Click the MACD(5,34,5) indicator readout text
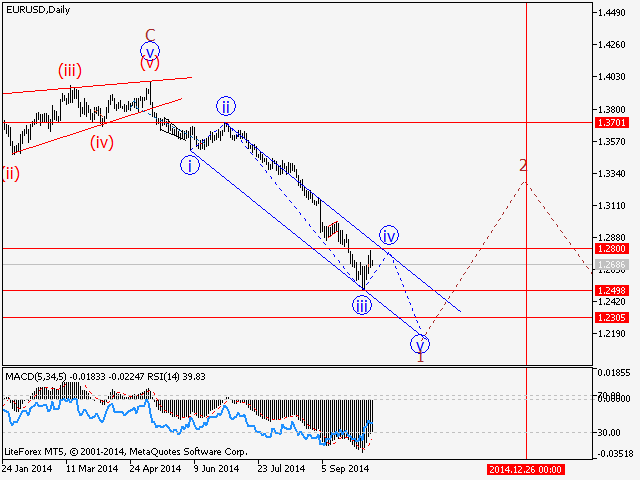 coord(75,376)
